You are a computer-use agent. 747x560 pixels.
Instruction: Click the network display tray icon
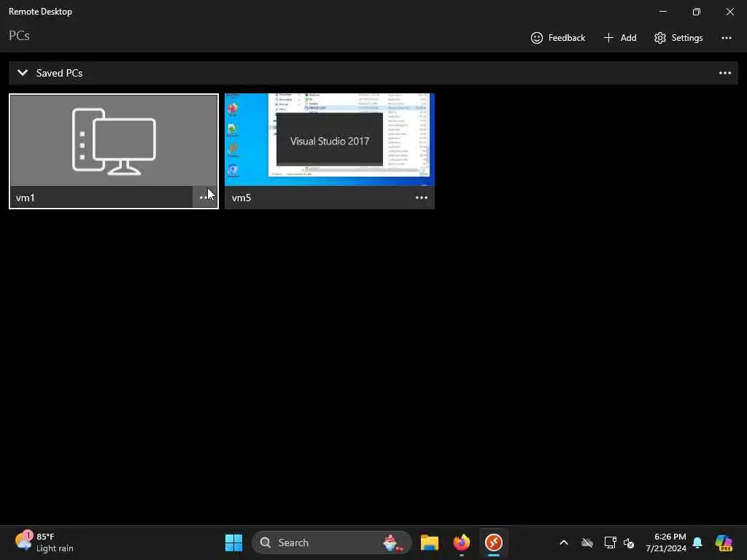coord(610,542)
